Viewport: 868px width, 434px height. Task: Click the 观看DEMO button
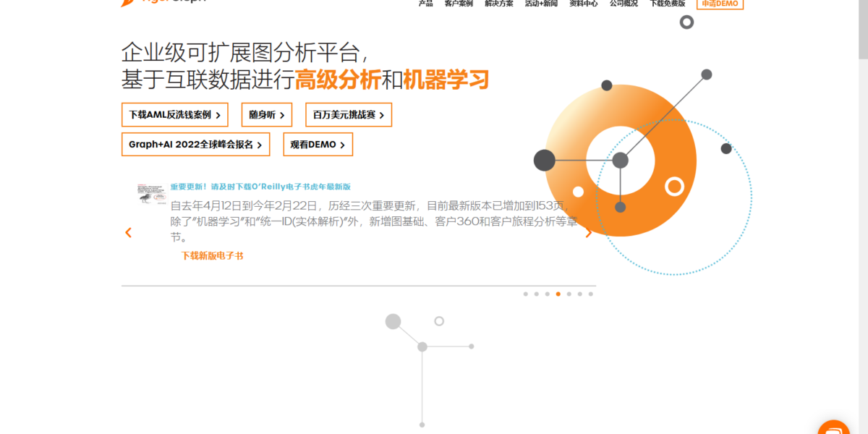coord(318,144)
